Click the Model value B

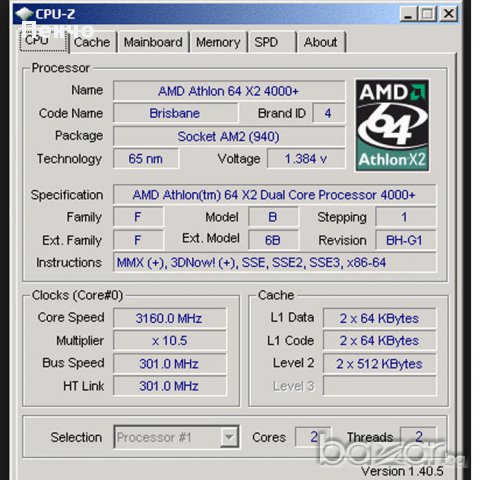click(273, 217)
